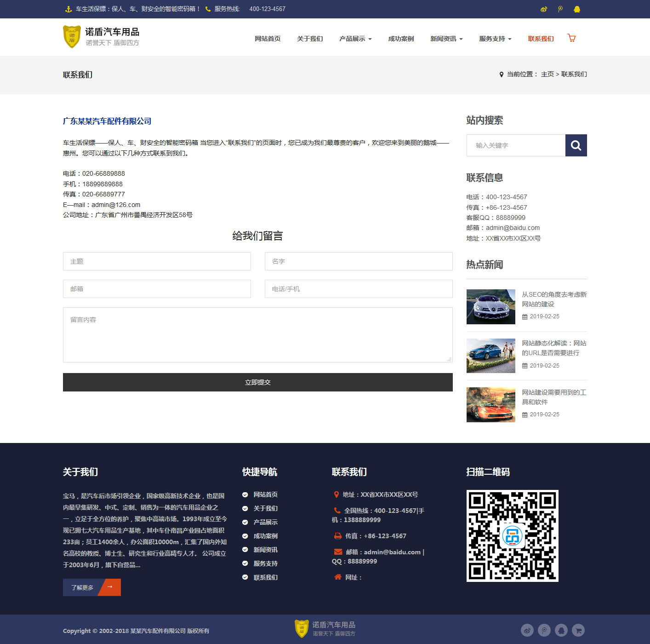Go to 网站首页 in the navigation bar

click(268, 39)
